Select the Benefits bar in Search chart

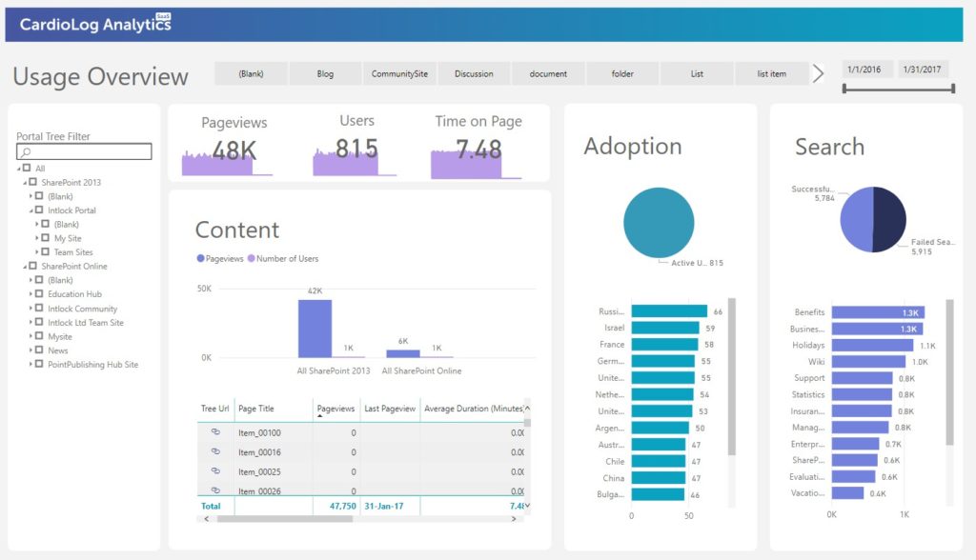[x=878, y=312]
